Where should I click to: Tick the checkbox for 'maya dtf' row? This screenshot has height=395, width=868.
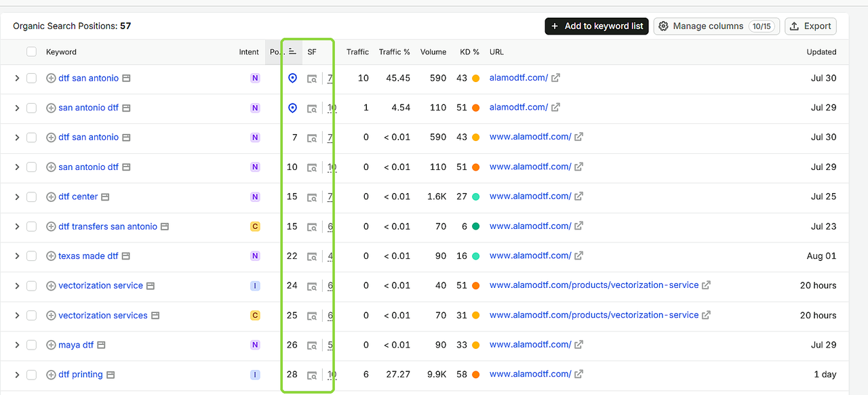(31, 345)
